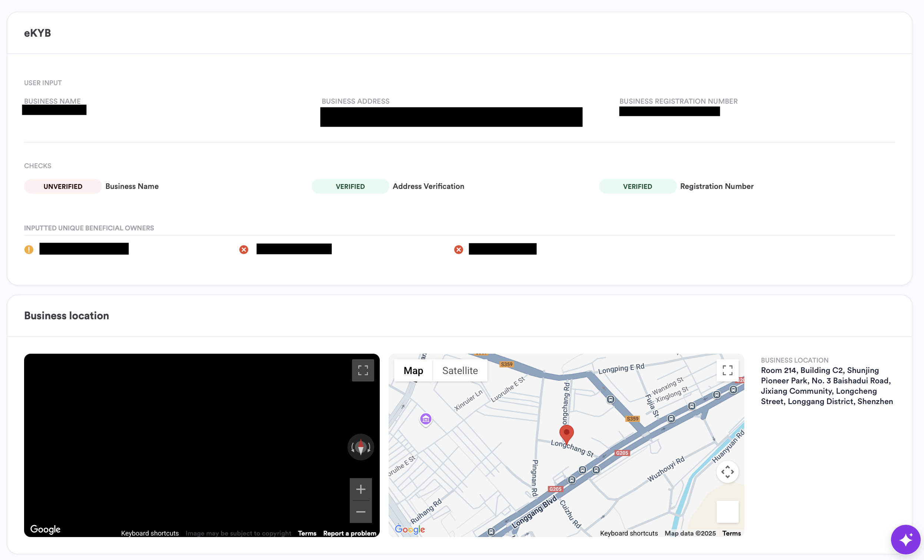Image resolution: width=924 pixels, height=560 pixels.
Task: Enter fullscreen on the Street View panel
Action: pos(363,370)
